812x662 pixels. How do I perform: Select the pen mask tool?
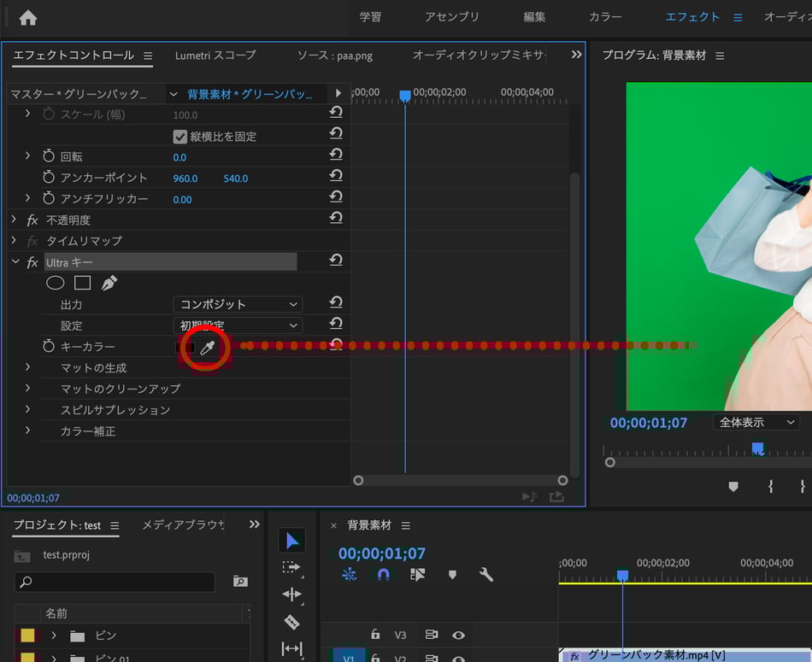(109, 283)
